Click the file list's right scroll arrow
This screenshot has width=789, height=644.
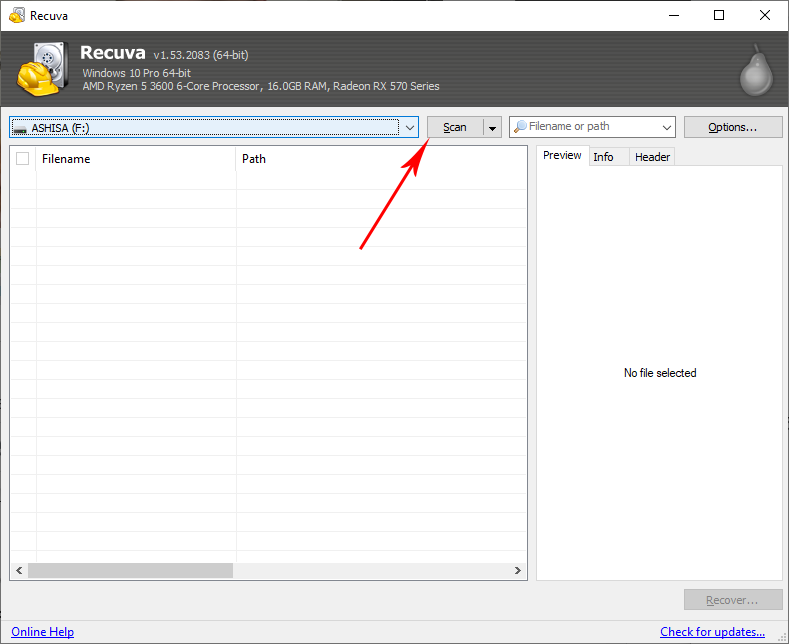pos(518,570)
